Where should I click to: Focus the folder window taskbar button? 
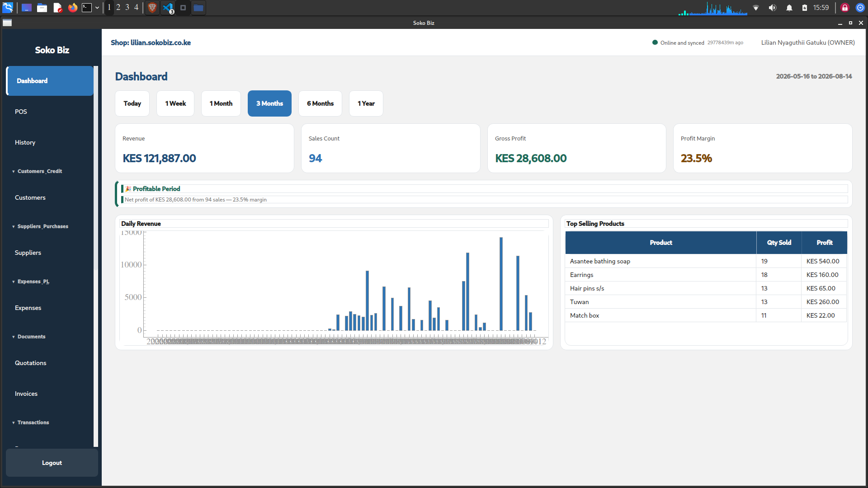(198, 8)
